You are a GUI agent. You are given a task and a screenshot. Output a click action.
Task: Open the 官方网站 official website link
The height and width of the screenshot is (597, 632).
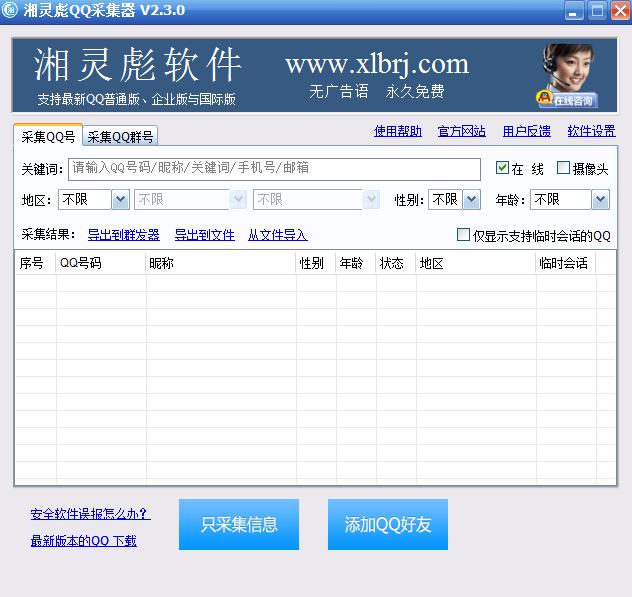point(462,131)
